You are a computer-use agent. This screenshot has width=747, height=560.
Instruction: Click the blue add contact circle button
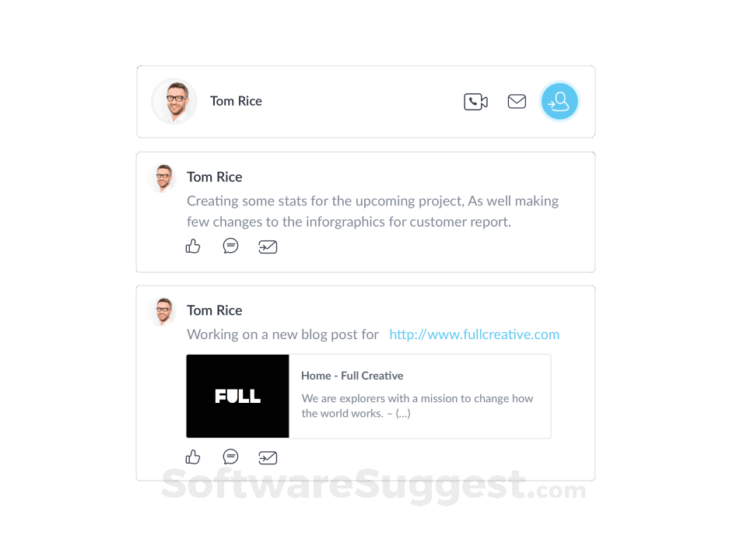coord(559,101)
